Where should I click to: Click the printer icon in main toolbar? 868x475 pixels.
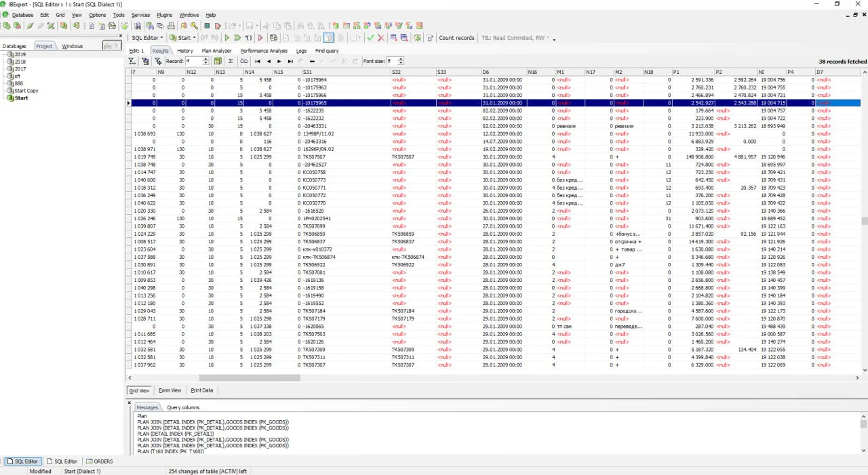[x=171, y=26]
